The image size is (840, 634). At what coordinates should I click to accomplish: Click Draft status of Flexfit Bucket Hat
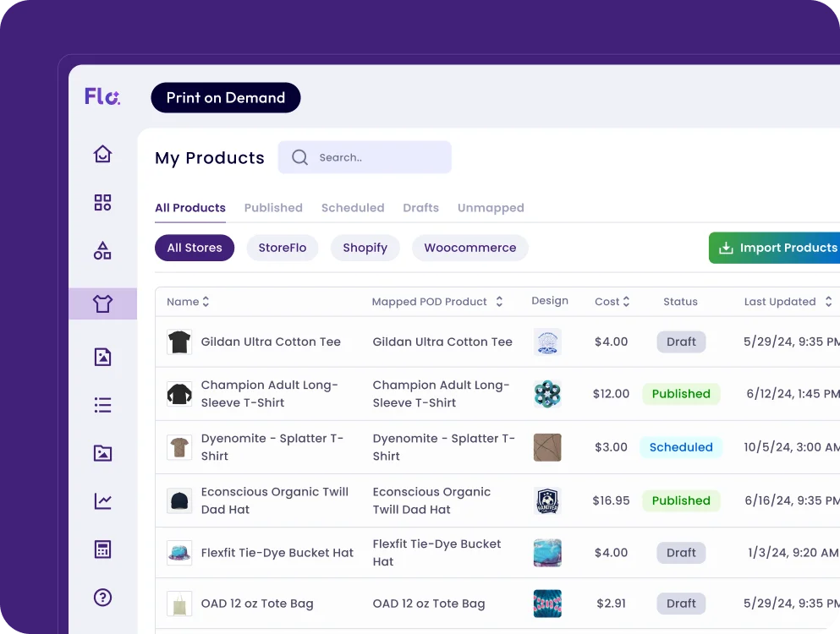[681, 553]
